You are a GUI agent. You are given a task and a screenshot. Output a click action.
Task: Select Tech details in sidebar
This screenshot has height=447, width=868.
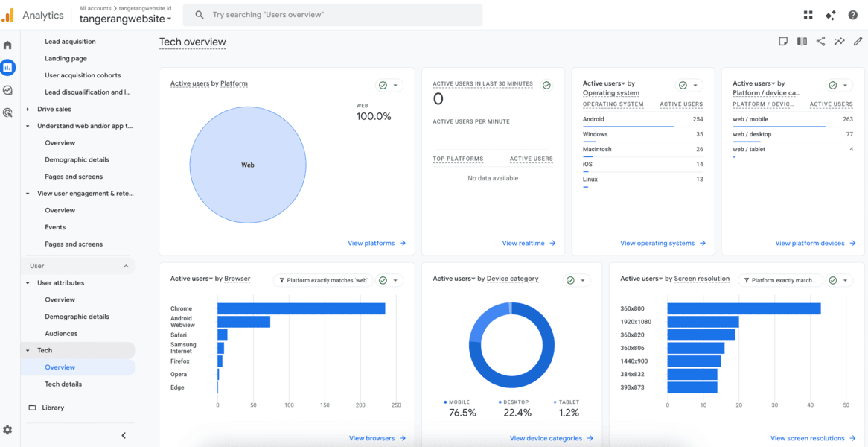click(x=63, y=384)
